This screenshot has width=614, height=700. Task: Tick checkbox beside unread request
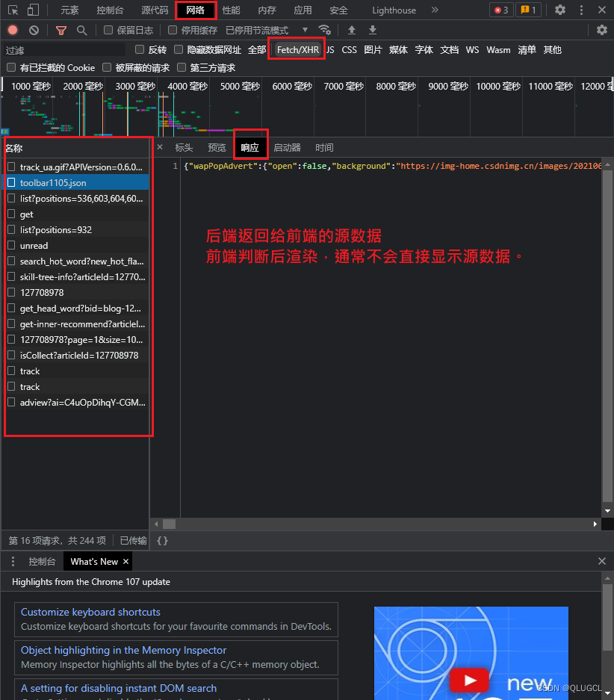coord(11,246)
